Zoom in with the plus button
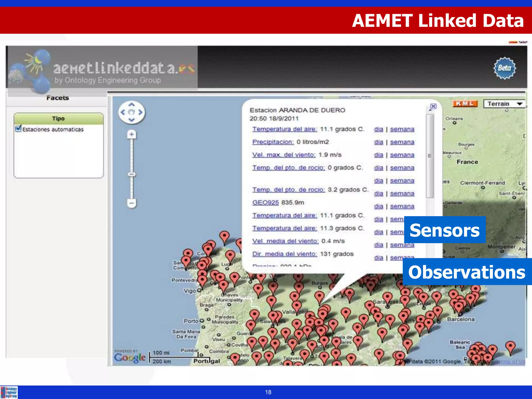532x399 pixels. click(132, 134)
